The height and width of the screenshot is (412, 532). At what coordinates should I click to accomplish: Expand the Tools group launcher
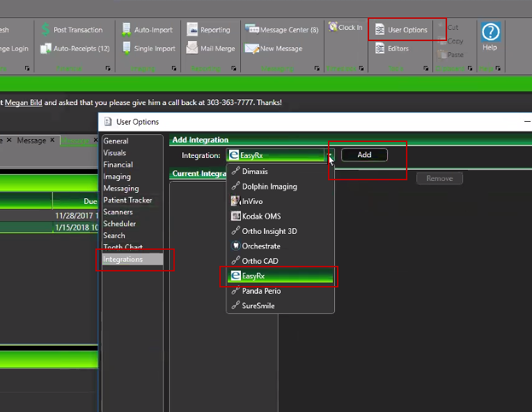[425, 68]
